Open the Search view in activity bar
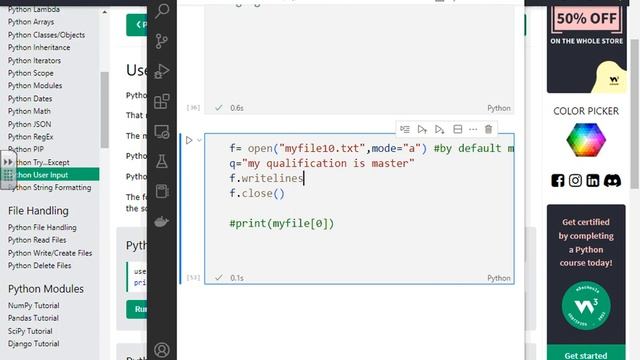640x360 pixels. (x=162, y=11)
